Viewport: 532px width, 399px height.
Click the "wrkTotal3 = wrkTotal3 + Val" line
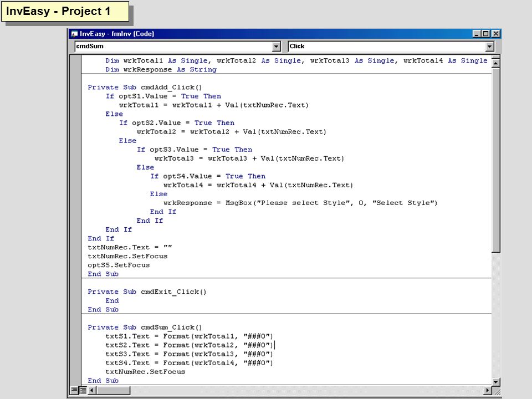point(249,158)
